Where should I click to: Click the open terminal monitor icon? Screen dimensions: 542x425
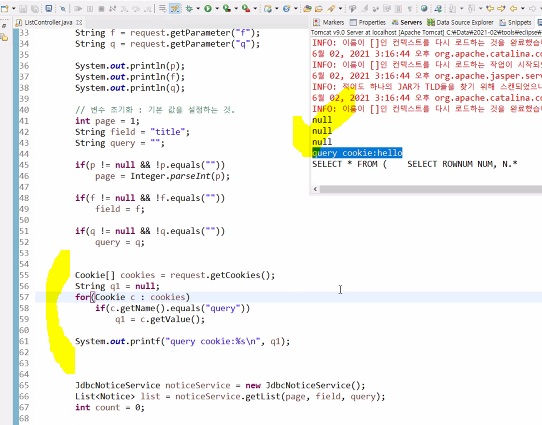pyautogui.click(x=49, y=8)
